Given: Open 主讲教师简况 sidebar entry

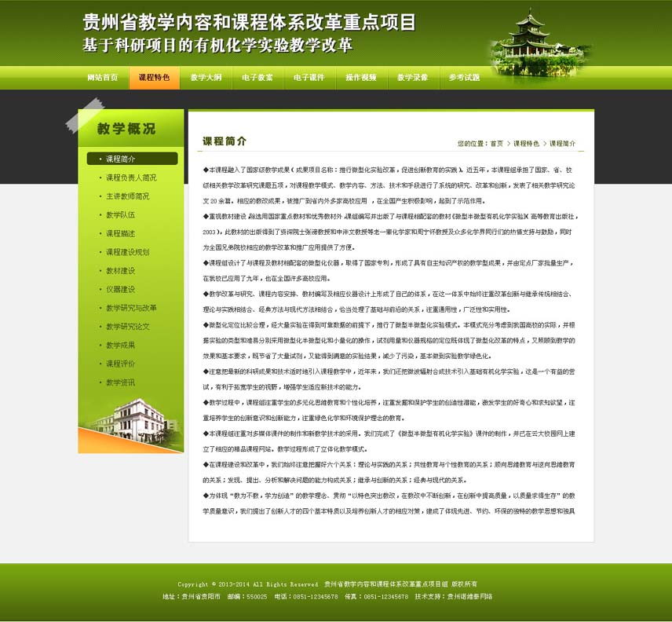Looking at the screenshot, I should 128,196.
